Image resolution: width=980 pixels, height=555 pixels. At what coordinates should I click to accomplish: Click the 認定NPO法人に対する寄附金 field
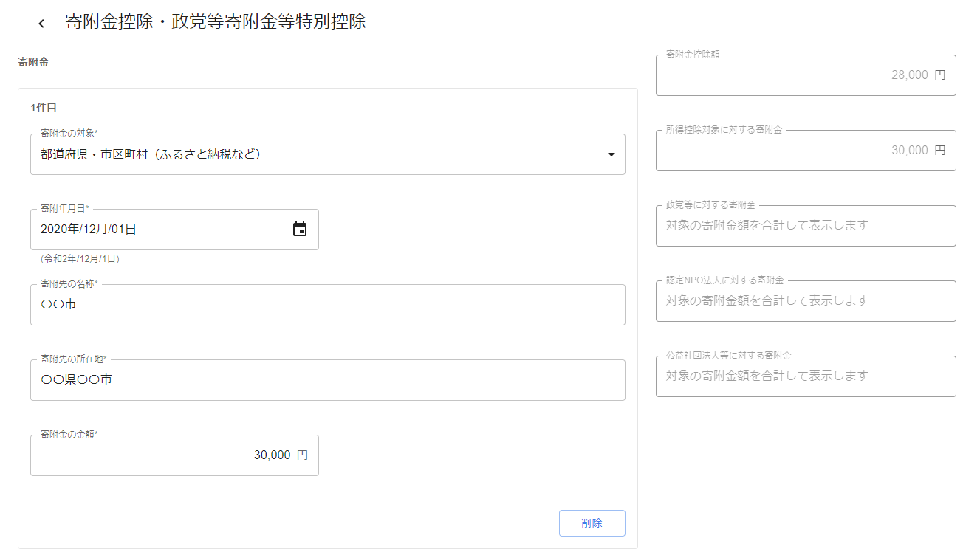pos(806,301)
